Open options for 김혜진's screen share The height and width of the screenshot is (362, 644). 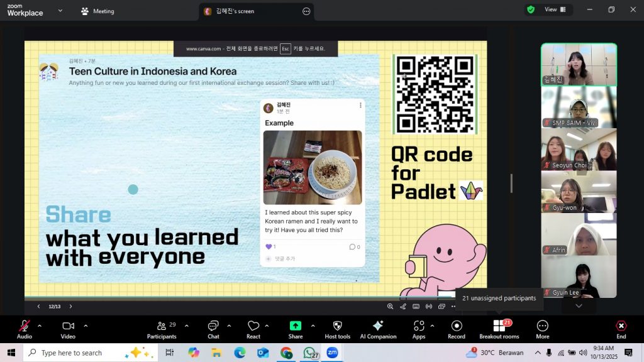306,11
